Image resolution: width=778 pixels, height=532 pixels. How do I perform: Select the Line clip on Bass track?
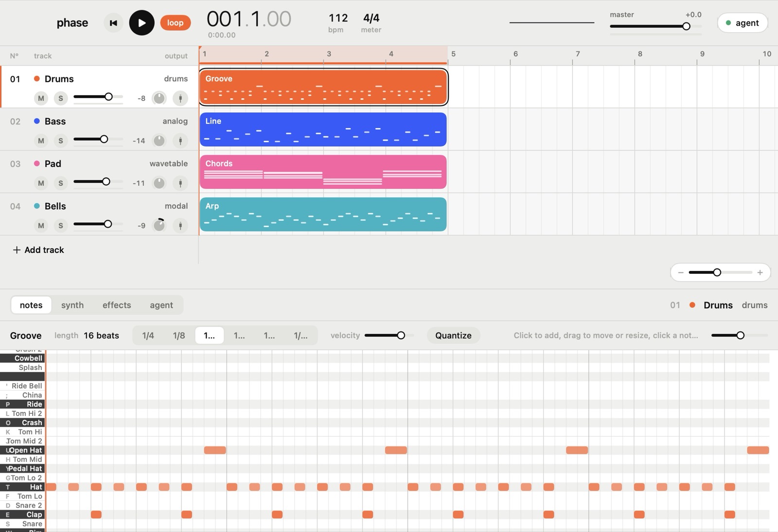coord(323,129)
